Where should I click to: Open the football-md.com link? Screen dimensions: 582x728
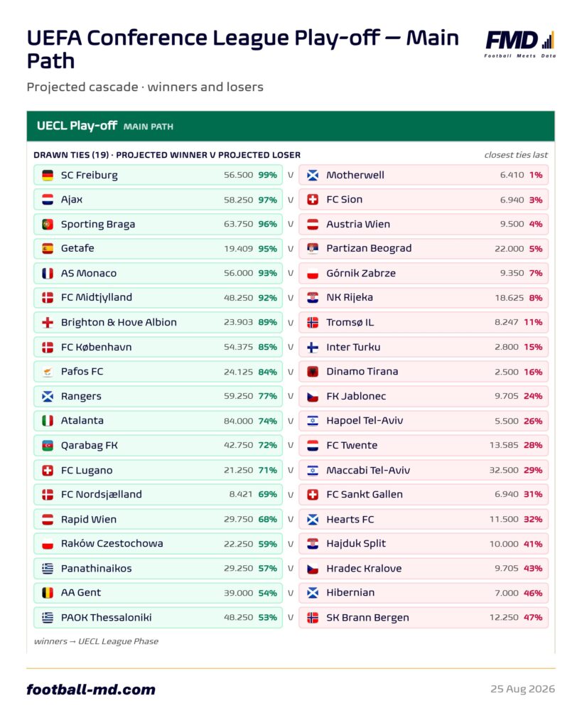pyautogui.click(x=91, y=690)
